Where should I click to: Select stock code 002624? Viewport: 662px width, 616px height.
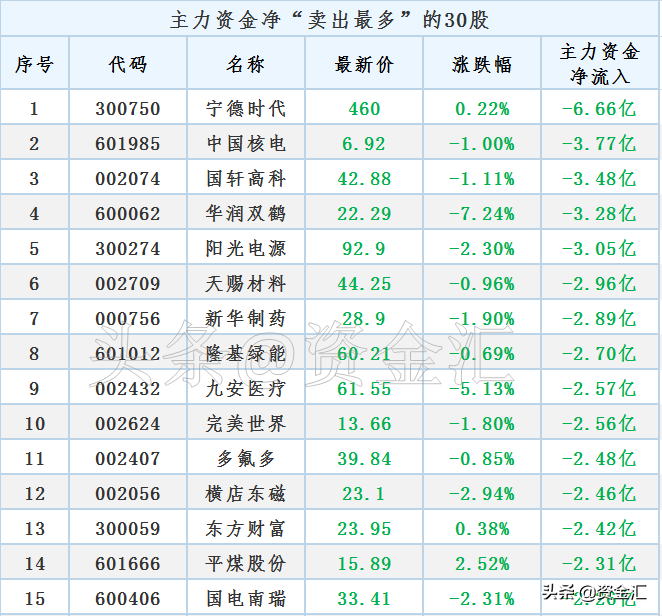pyautogui.click(x=128, y=424)
